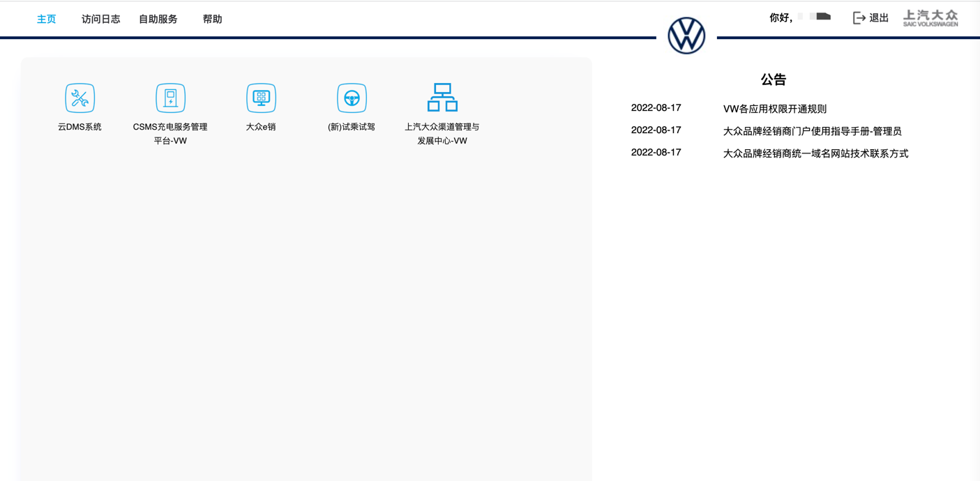Click the 大众e销 label text
The width and height of the screenshot is (980, 481).
point(261,127)
